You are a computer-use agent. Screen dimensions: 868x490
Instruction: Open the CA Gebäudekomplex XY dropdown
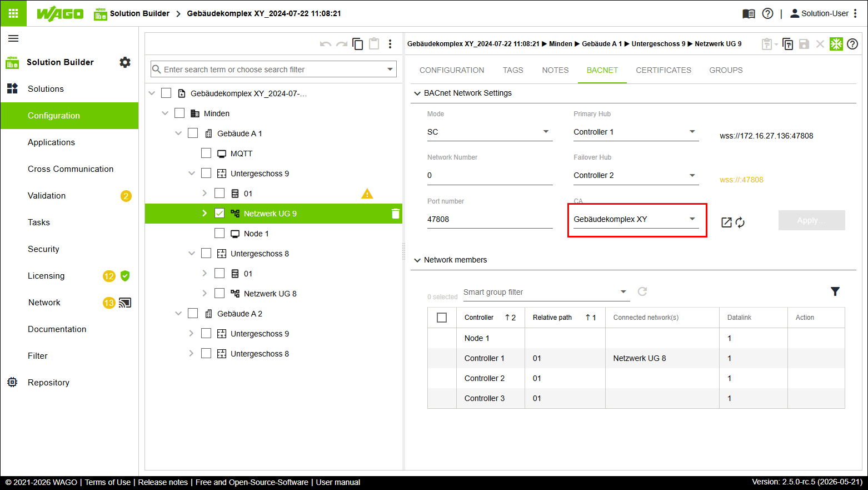tap(636, 219)
